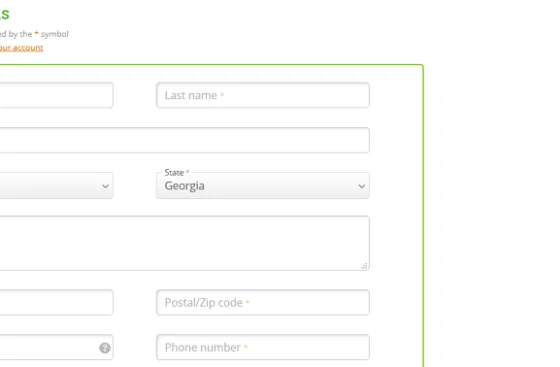
Task: Open the cut-off select box beside State
Action: click(x=56, y=186)
